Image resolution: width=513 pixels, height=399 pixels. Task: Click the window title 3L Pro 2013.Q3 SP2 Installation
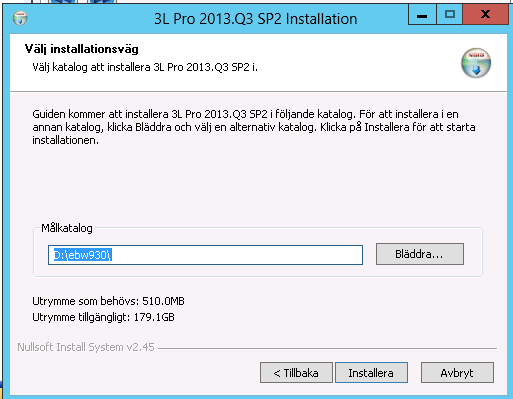pos(255,19)
